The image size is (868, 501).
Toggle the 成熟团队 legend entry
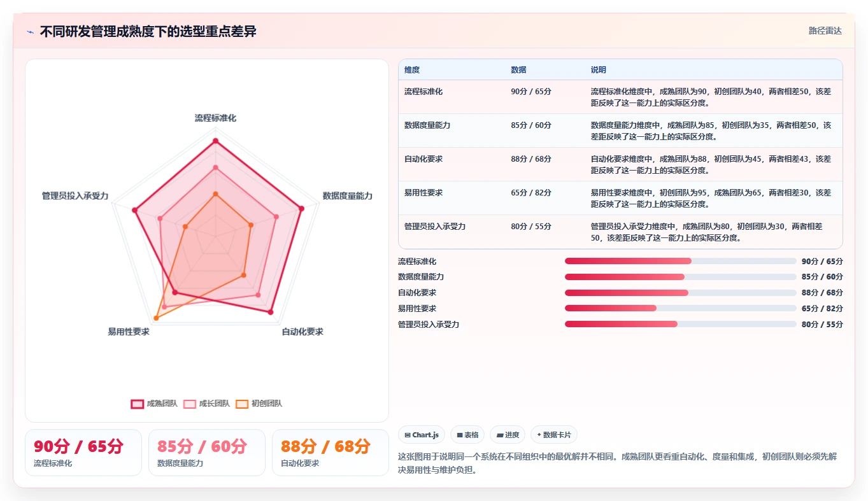click(x=154, y=404)
